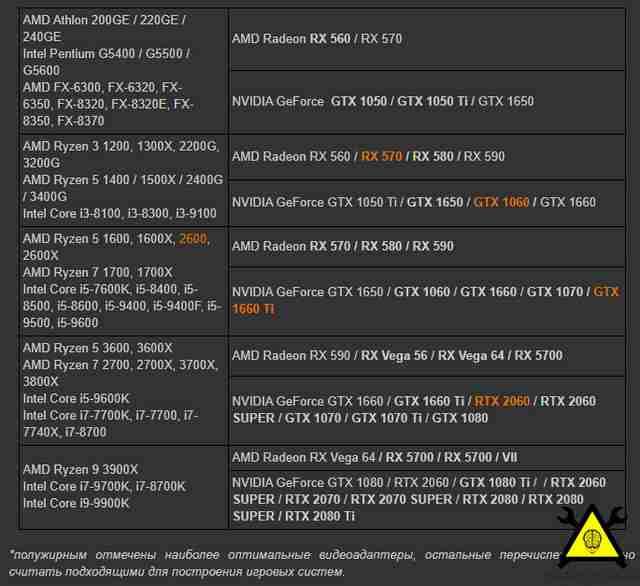Click the orange highlighted 'GTX 1060' text
This screenshot has height=586, width=640.
click(x=501, y=202)
